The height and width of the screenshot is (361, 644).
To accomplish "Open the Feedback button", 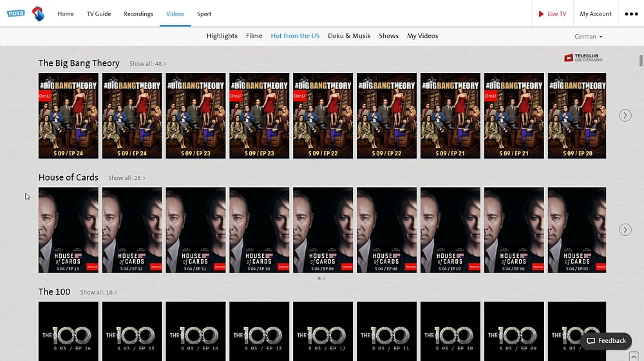I will tap(606, 341).
